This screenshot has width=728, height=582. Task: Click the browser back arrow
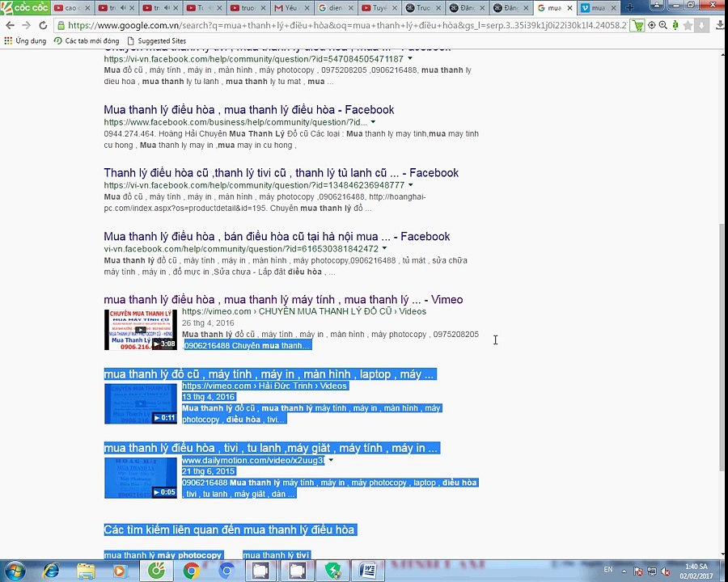click(x=11, y=26)
